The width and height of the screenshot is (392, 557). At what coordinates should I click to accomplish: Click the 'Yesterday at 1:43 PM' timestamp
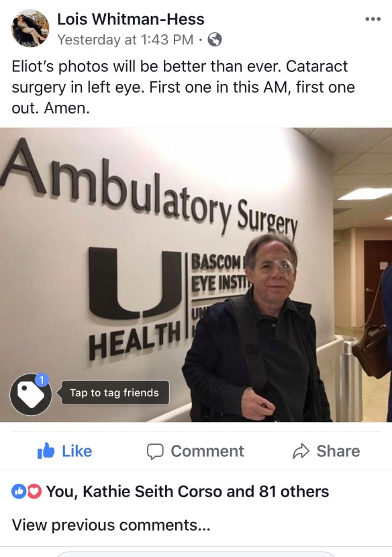point(126,40)
